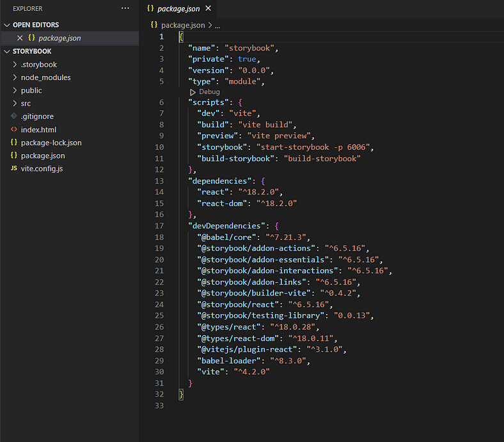Click the "module" type value

pyautogui.click(x=242, y=81)
